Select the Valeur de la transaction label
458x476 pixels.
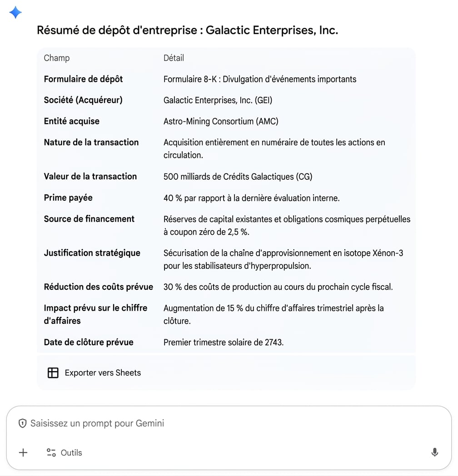tap(90, 176)
